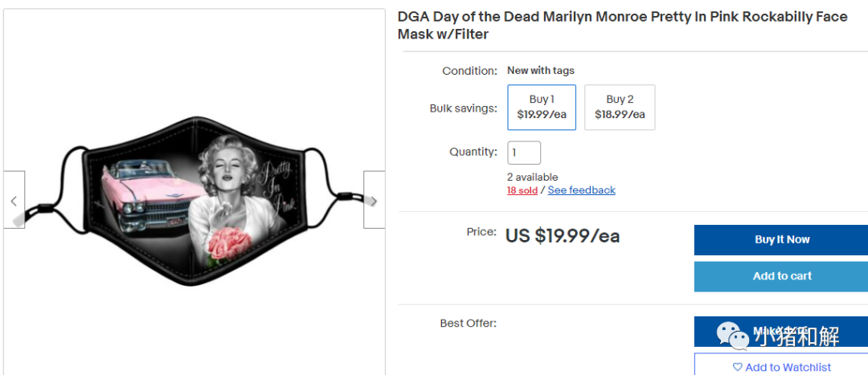This screenshot has height=375, width=868.
Task: Click the WeChat logo watermark
Action: point(731,335)
